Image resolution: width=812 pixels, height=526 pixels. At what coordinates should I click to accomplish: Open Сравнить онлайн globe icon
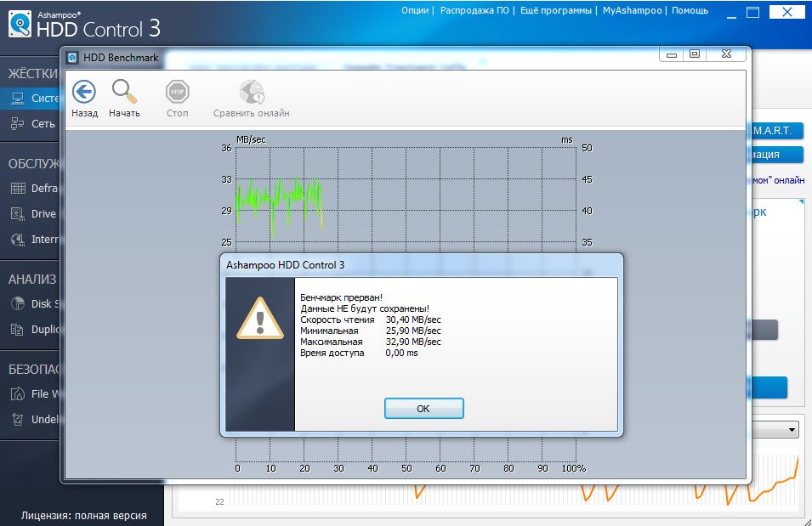click(252, 92)
